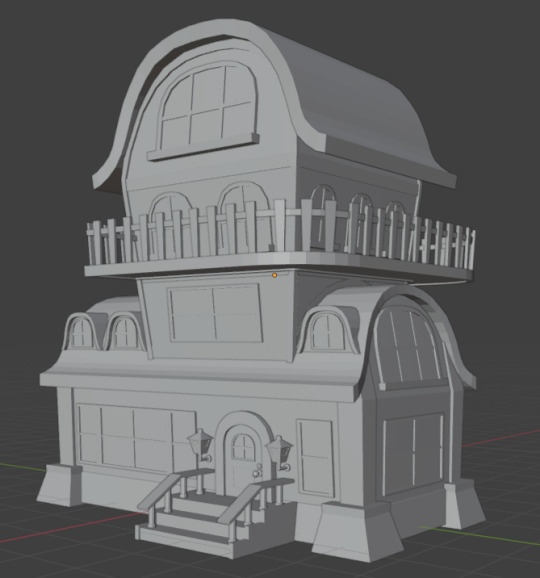Click the lantern right of the front door

click(280, 453)
